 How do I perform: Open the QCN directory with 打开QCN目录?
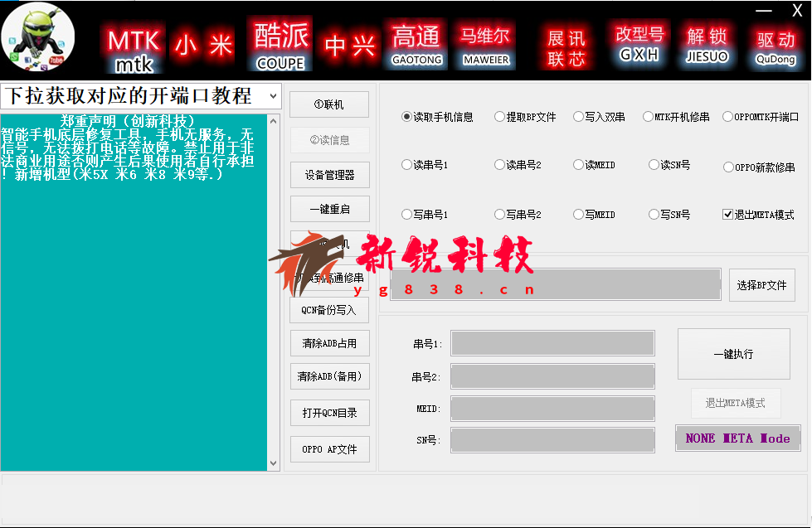coord(329,413)
